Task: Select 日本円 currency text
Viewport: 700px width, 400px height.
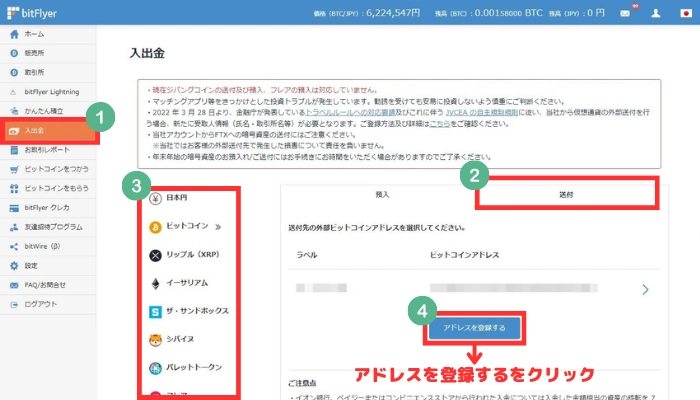Action: (x=176, y=197)
